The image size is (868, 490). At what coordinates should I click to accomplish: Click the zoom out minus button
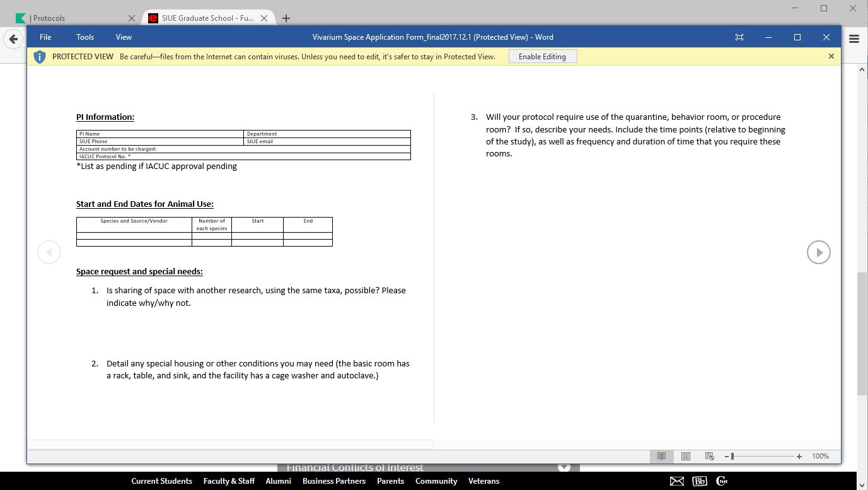click(727, 456)
